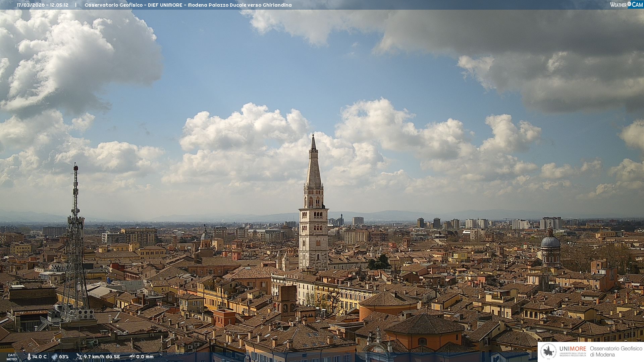The image size is (644, 362).
Task: Click the WeatherCAM logo
Action: (626, 5)
